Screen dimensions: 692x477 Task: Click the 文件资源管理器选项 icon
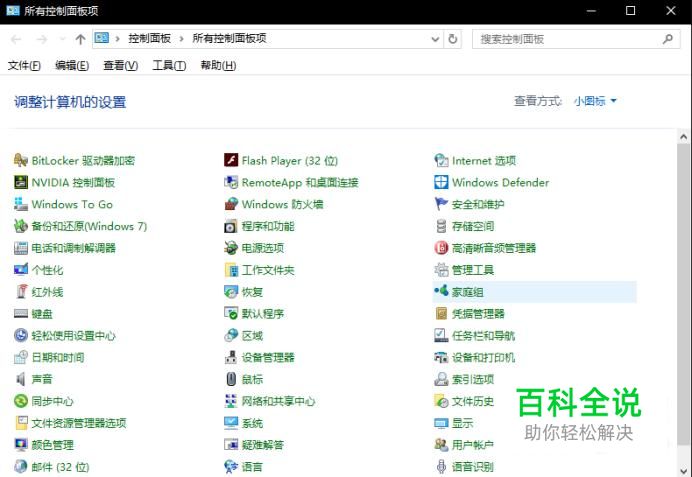click(21, 423)
